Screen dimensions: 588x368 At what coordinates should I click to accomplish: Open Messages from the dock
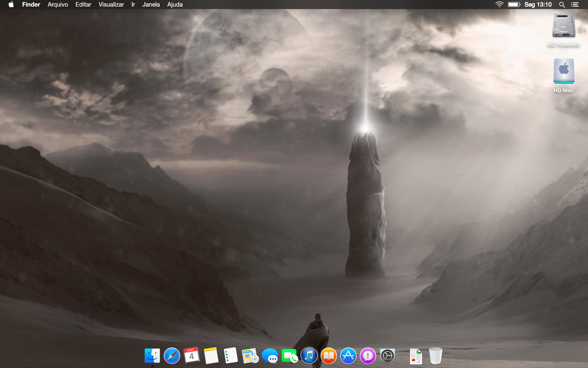click(270, 356)
